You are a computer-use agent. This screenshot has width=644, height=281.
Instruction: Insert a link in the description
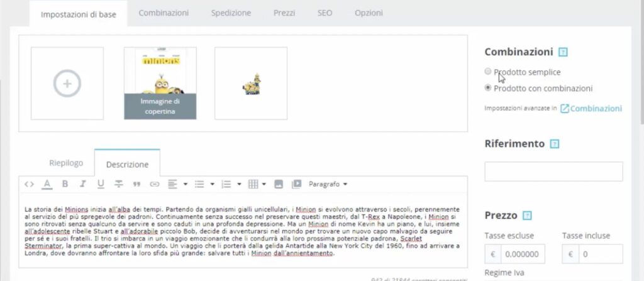(154, 184)
